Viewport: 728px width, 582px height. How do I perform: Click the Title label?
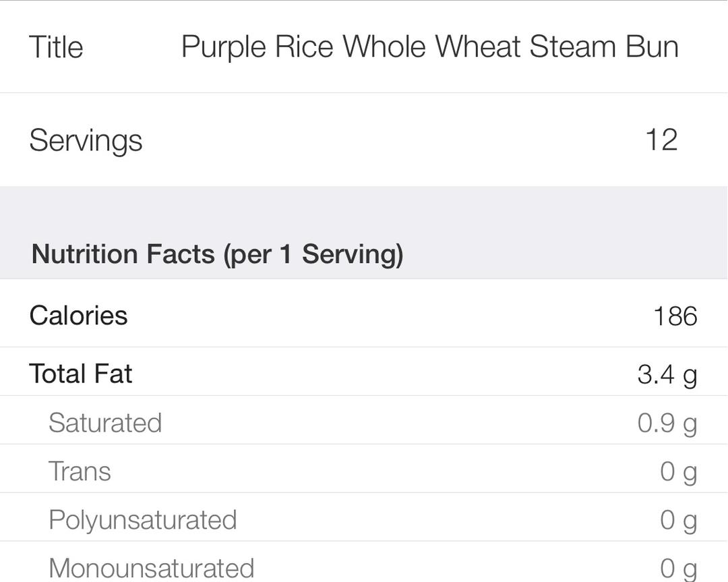coord(56,47)
